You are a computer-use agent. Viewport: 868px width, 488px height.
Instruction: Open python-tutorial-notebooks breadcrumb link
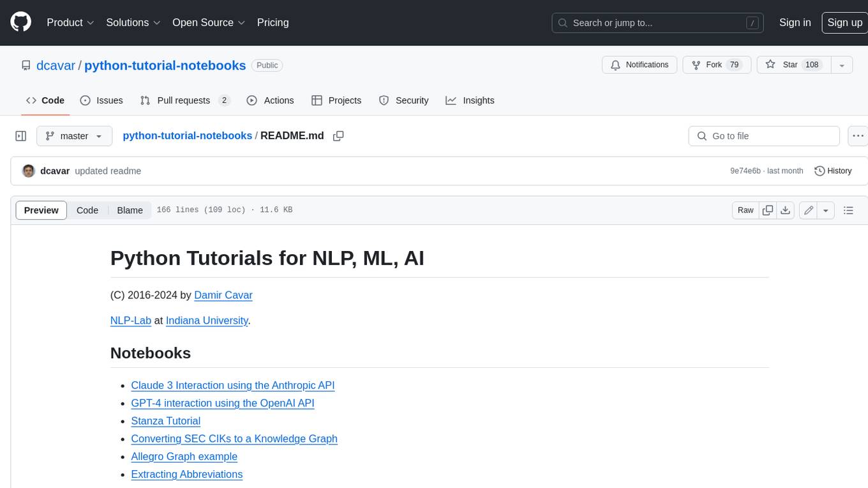pyautogui.click(x=187, y=135)
